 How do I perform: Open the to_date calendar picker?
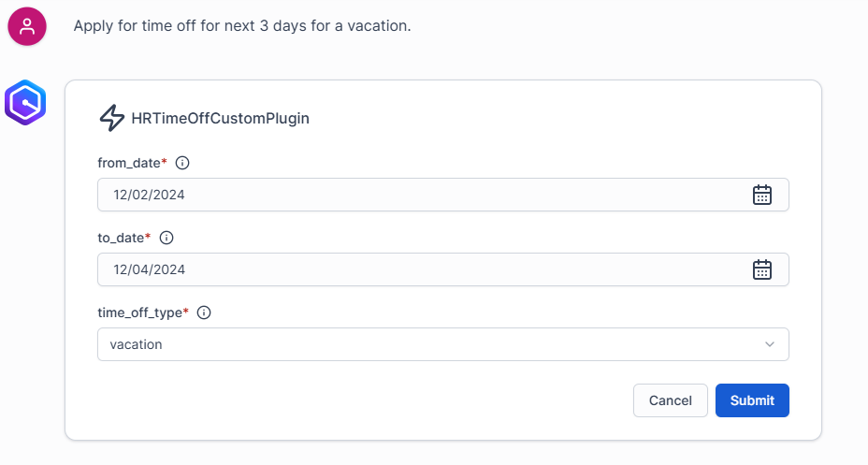(762, 269)
